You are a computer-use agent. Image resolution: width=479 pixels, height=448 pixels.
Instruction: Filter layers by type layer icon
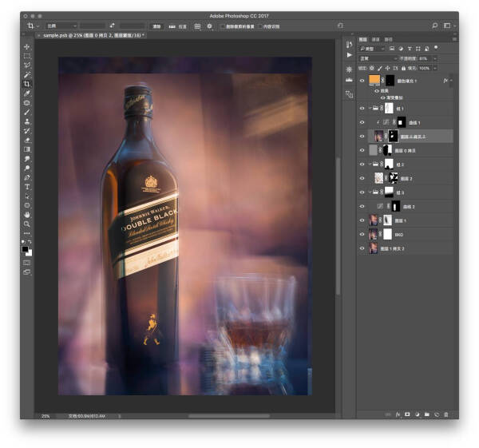pyautogui.click(x=410, y=49)
